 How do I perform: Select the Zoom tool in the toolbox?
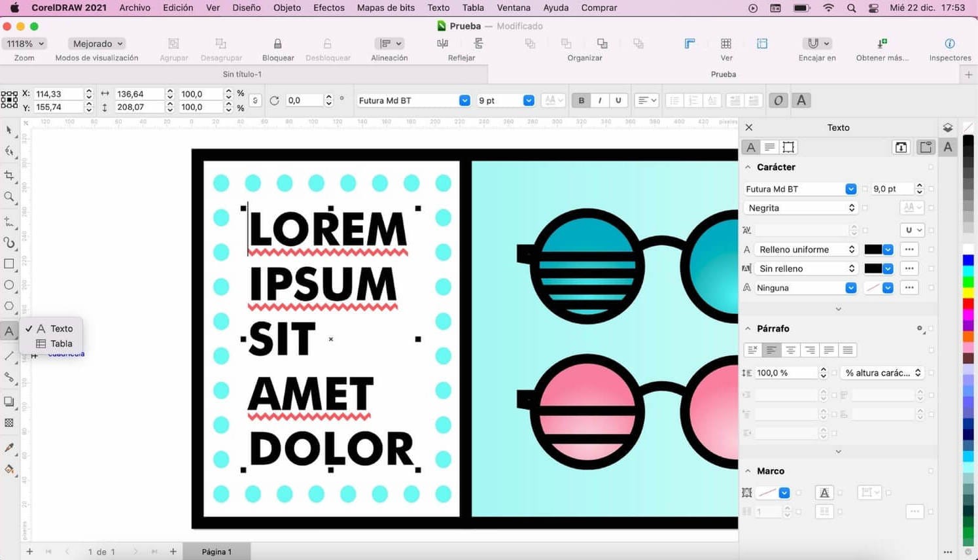click(9, 197)
